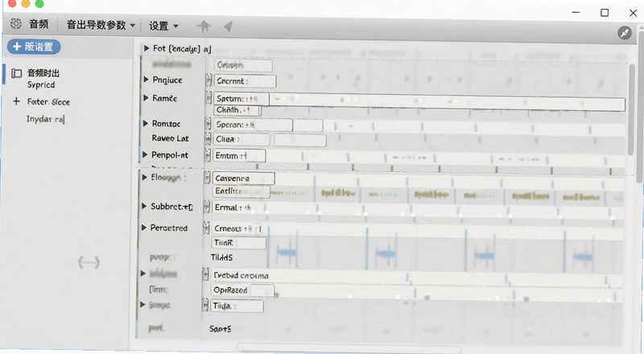Click the round pin icon
This screenshot has height=354, width=644.
(x=625, y=33)
